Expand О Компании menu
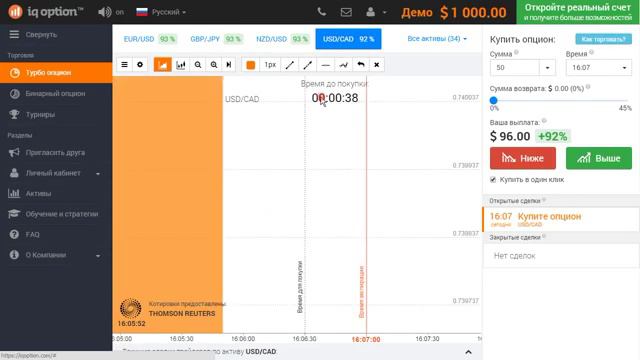Image resolution: width=640 pixels, height=360 pixels. point(56,255)
